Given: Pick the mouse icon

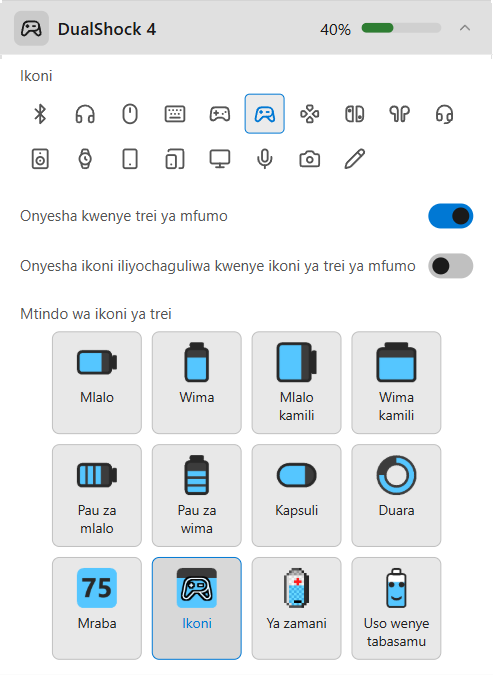Looking at the screenshot, I should pos(130,114).
